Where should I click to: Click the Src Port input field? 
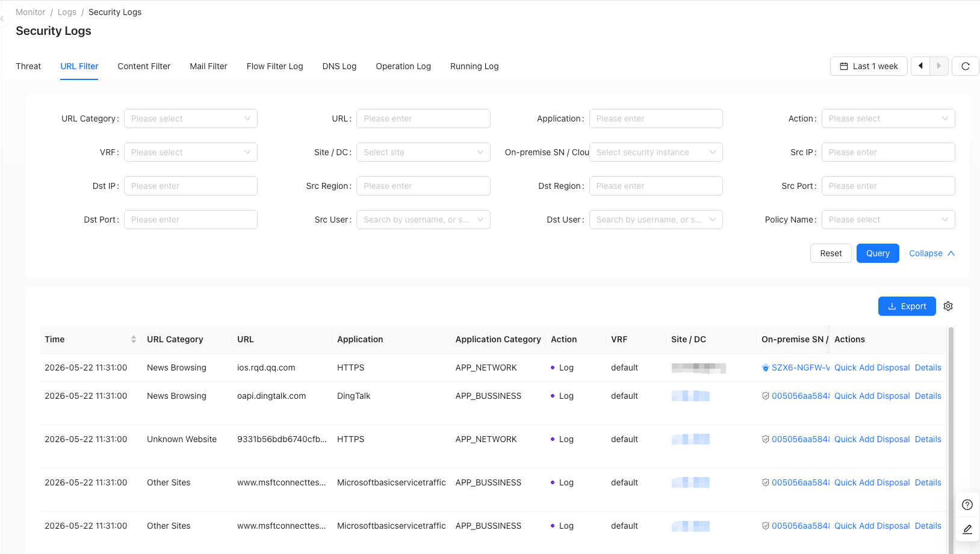(888, 186)
